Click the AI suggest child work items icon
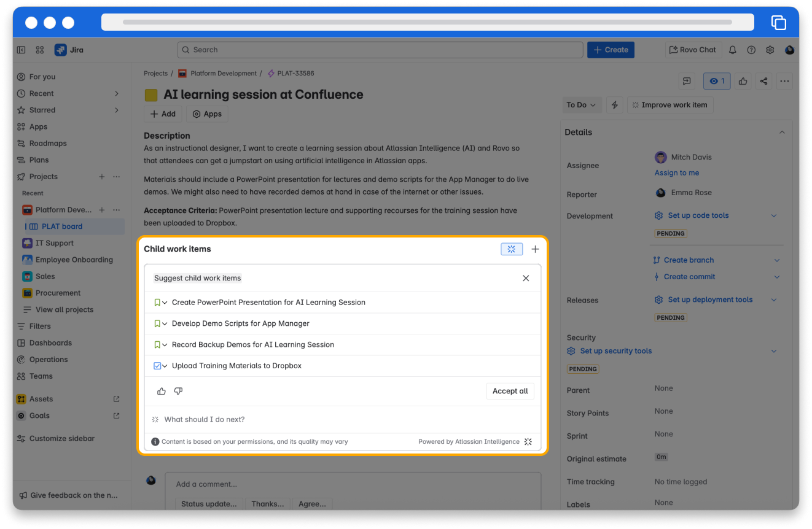This screenshot has width=812, height=529. click(512, 249)
